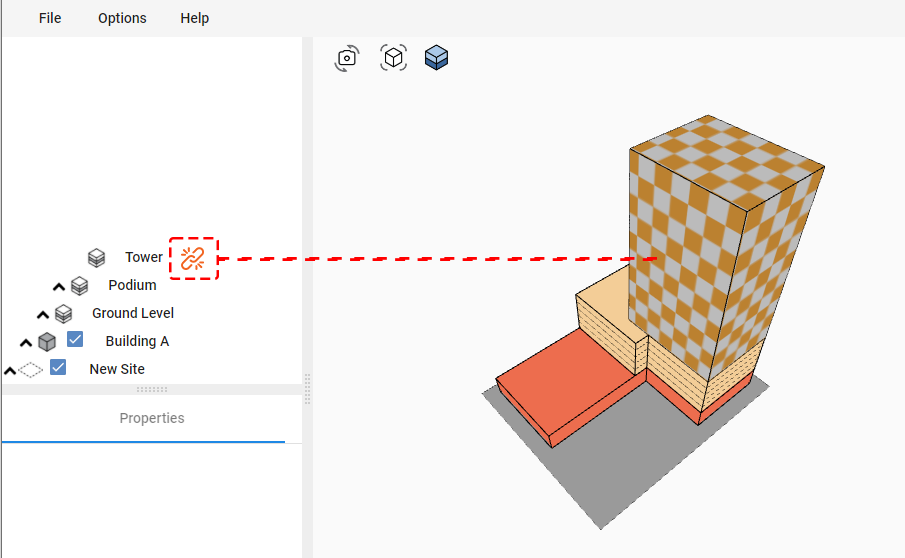The height and width of the screenshot is (558, 905).
Task: Click the layers icon next to Ground Level
Action: click(63, 314)
